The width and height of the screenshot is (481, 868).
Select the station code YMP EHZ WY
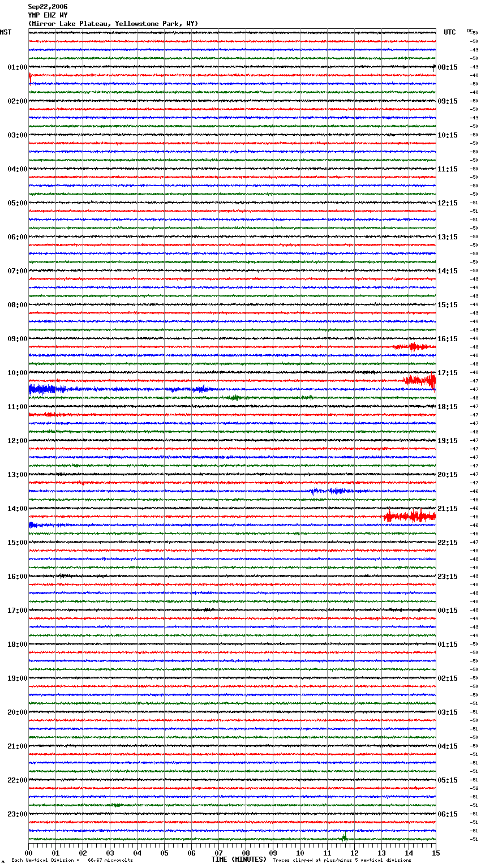48,15
